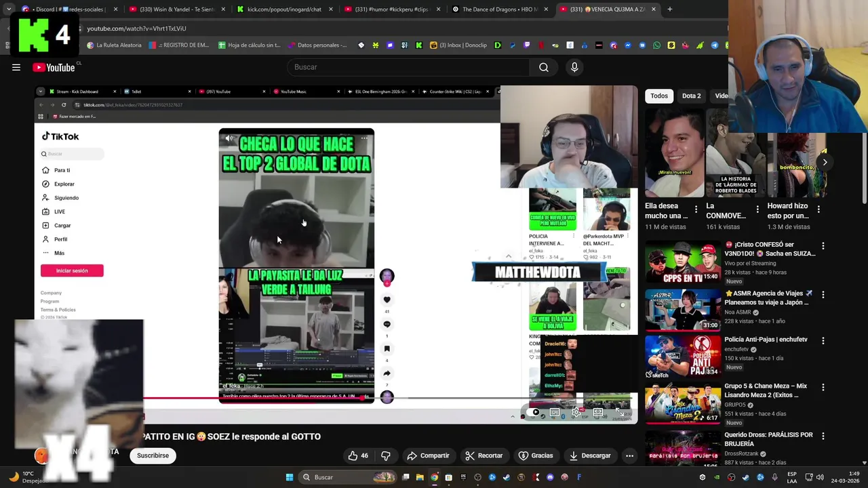The height and width of the screenshot is (488, 868).
Task: Open the Messenger bookmark icon
Action: click(628, 45)
